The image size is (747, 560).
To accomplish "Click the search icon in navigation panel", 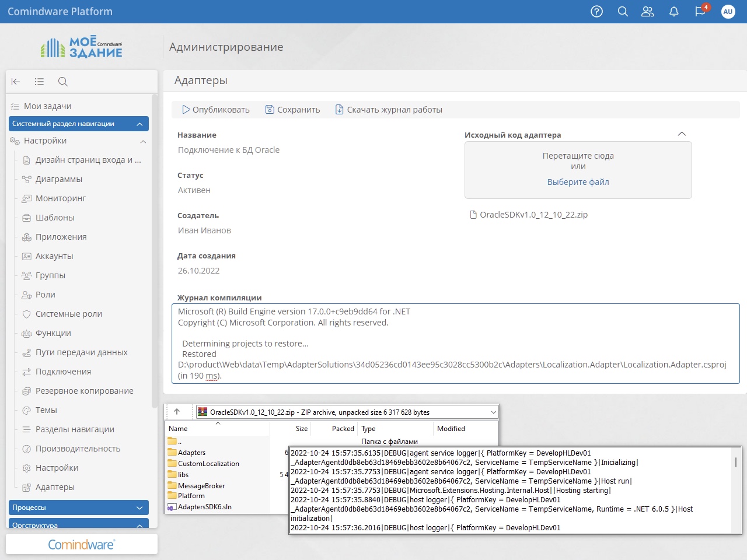I will 63,82.
